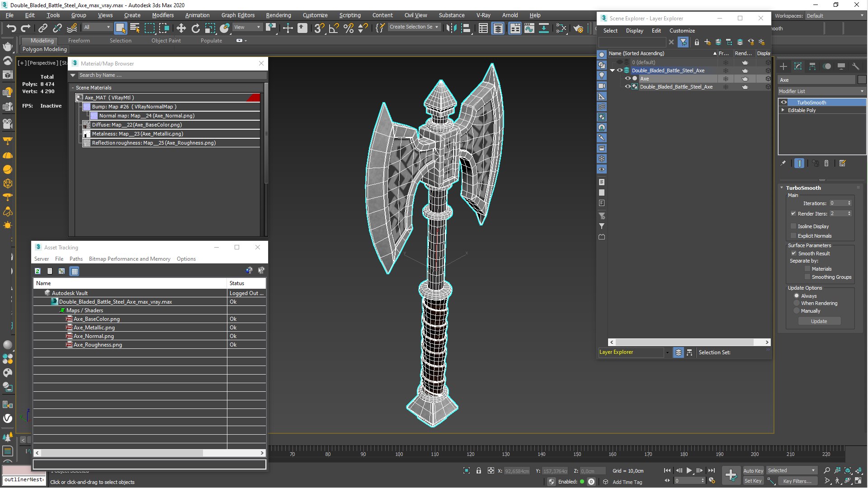Viewport: 868px width, 488px height.
Task: Open the Select by Name list
Action: point(135,28)
